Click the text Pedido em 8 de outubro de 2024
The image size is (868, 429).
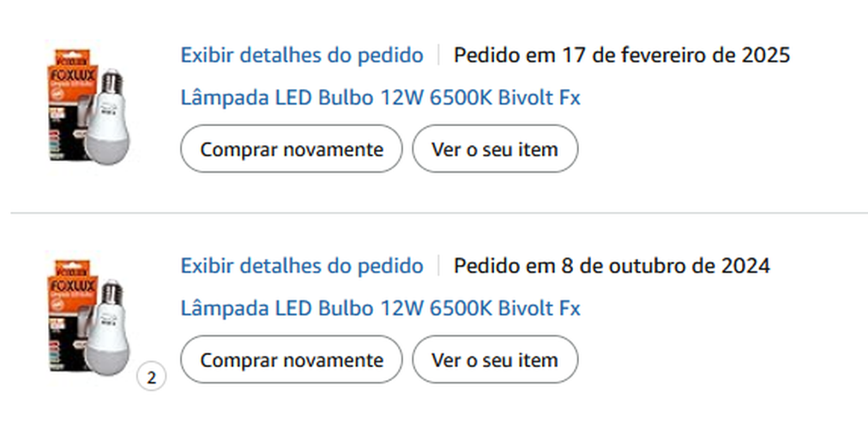[x=612, y=266]
